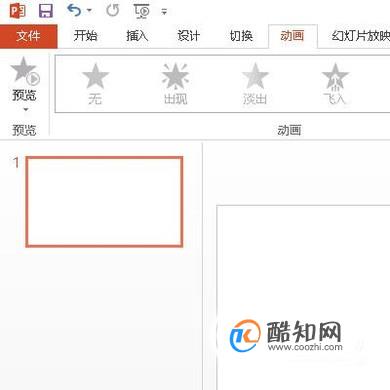Screen dimensions: 390x390
Task: Open the 切换 transitions tab
Action: pos(241,35)
